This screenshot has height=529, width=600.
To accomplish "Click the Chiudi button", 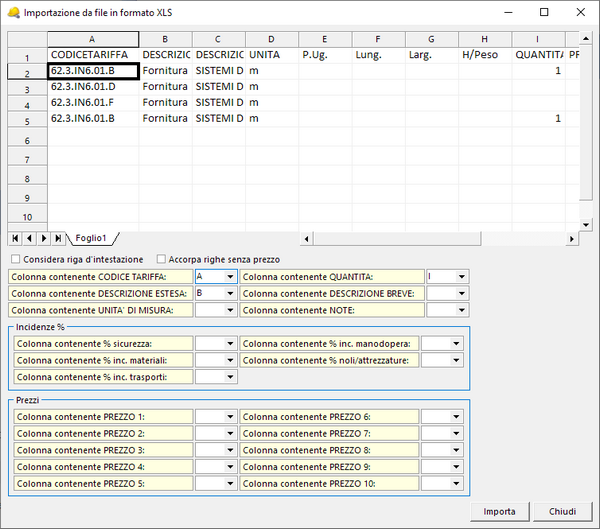I will [x=562, y=511].
